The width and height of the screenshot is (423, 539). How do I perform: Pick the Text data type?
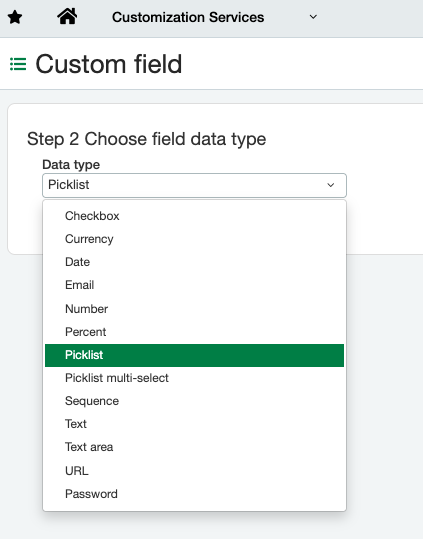click(x=194, y=424)
